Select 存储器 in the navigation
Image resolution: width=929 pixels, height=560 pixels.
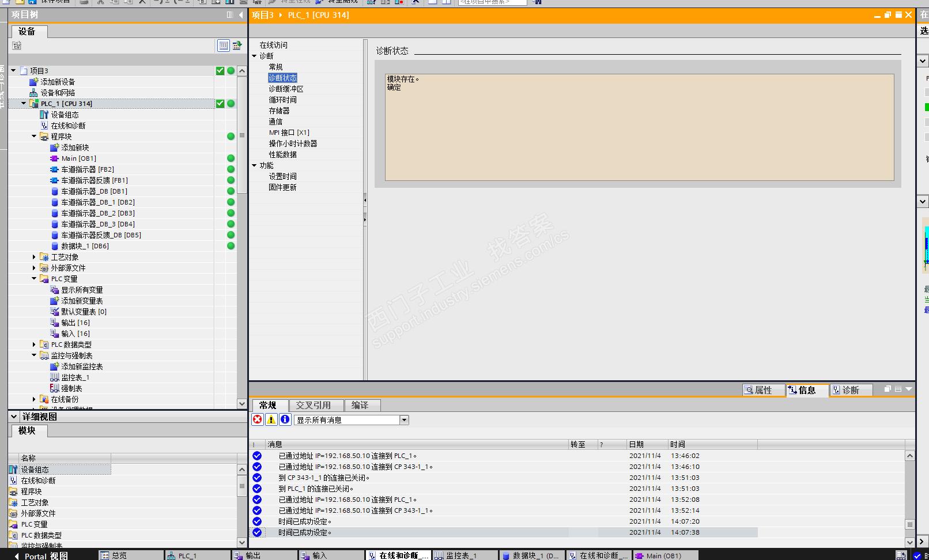click(279, 111)
